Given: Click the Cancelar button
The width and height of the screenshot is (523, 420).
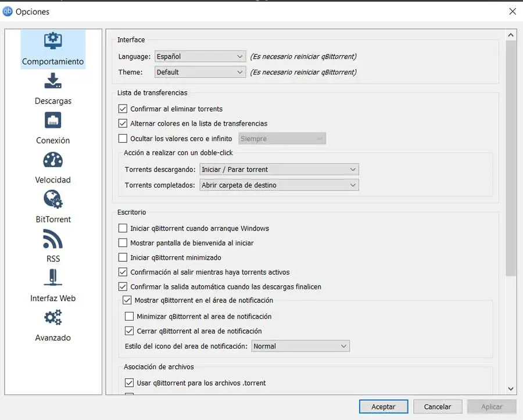Looking at the screenshot, I should [438, 406].
